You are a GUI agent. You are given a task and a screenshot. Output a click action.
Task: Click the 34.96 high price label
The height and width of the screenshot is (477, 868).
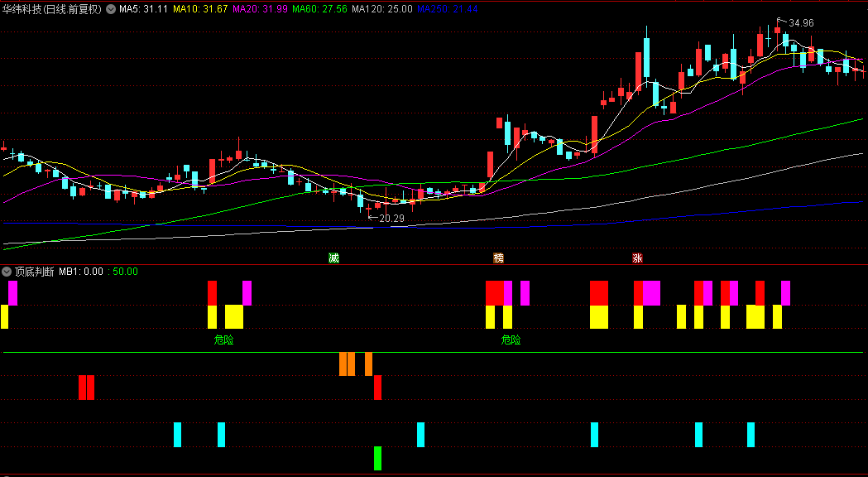pyautogui.click(x=801, y=22)
